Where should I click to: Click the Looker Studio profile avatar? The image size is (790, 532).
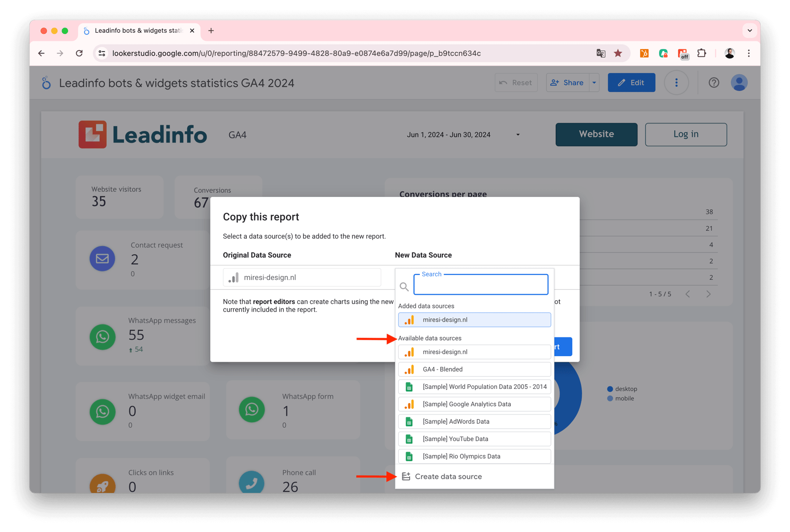point(739,82)
